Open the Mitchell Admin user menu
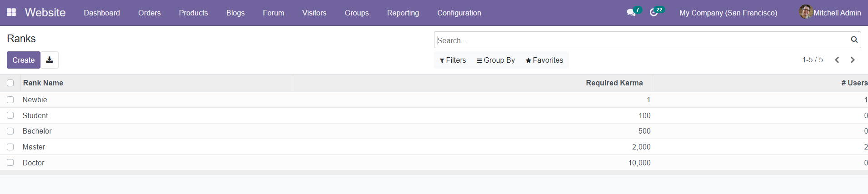The width and height of the screenshot is (868, 194). tap(830, 13)
